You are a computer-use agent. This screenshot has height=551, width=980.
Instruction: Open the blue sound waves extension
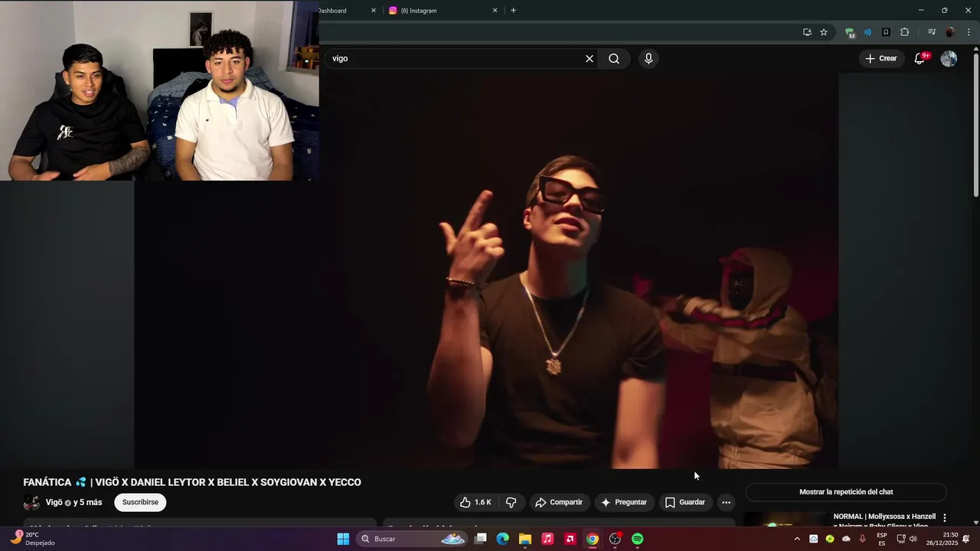[867, 32]
